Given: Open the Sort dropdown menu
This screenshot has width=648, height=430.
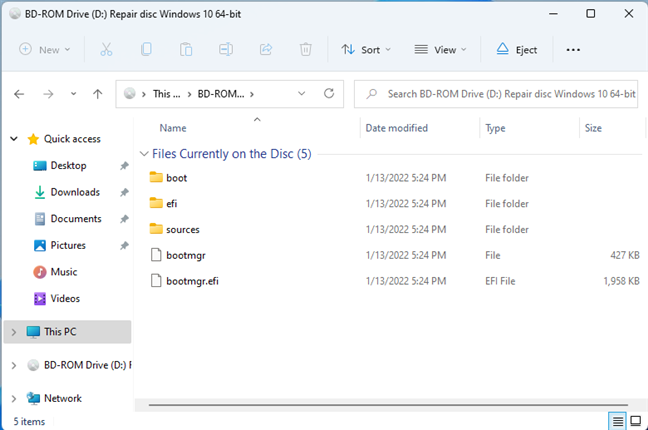Looking at the screenshot, I should tap(366, 49).
